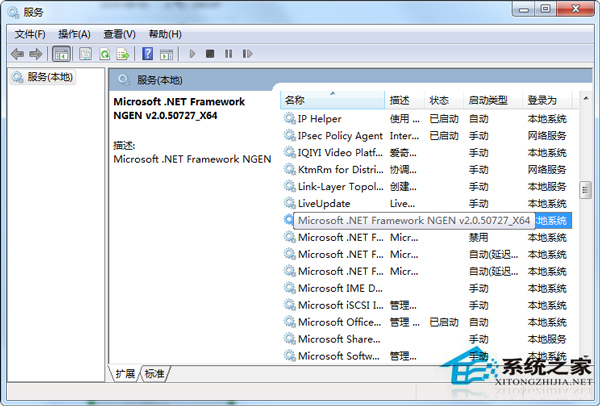Select the LiveUpdate service

point(427,204)
